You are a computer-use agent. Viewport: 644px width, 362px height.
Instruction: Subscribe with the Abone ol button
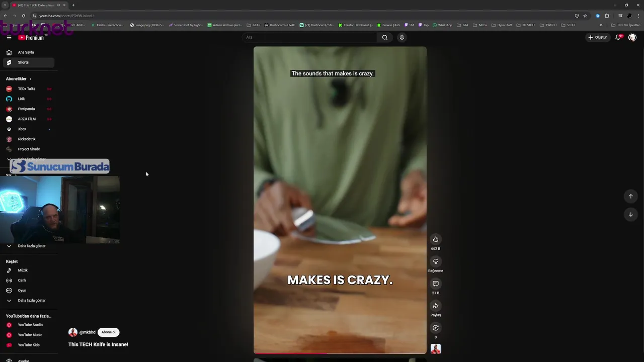pyautogui.click(x=109, y=332)
